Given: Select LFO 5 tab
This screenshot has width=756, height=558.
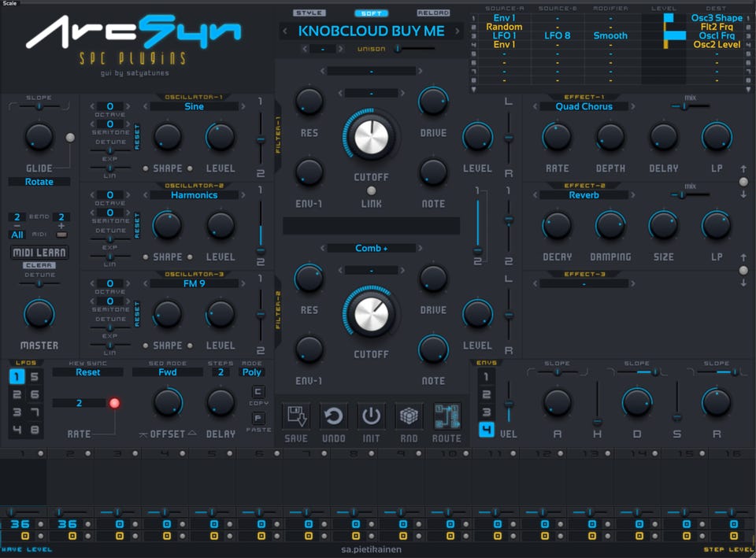Looking at the screenshot, I should coord(34,376).
